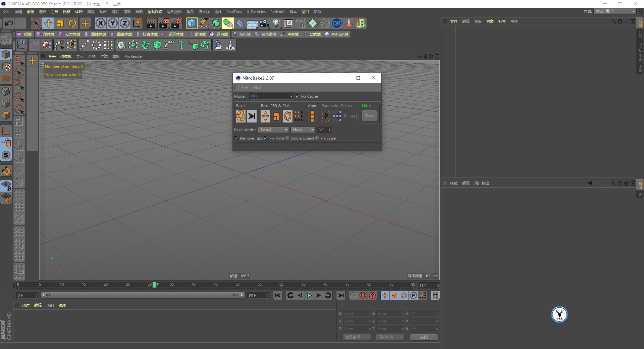This screenshot has width=644, height=349.
Task: Toggle the Remove Tags checkbox
Action: (236, 138)
